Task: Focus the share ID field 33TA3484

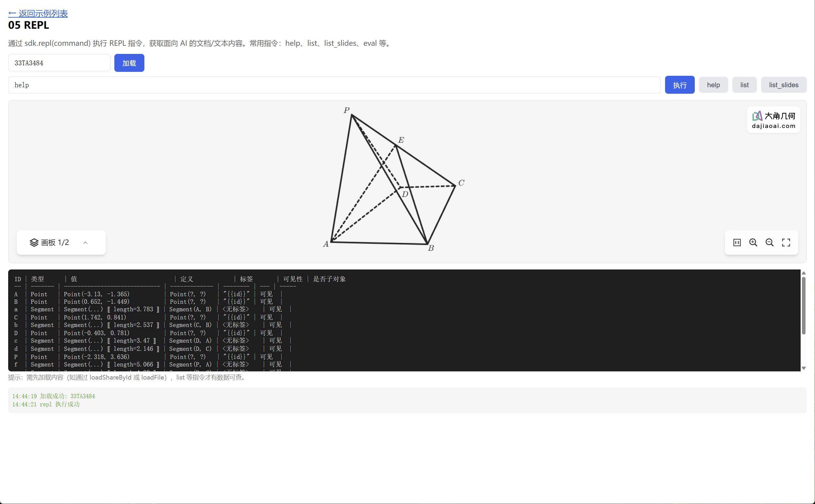Action: [59, 63]
